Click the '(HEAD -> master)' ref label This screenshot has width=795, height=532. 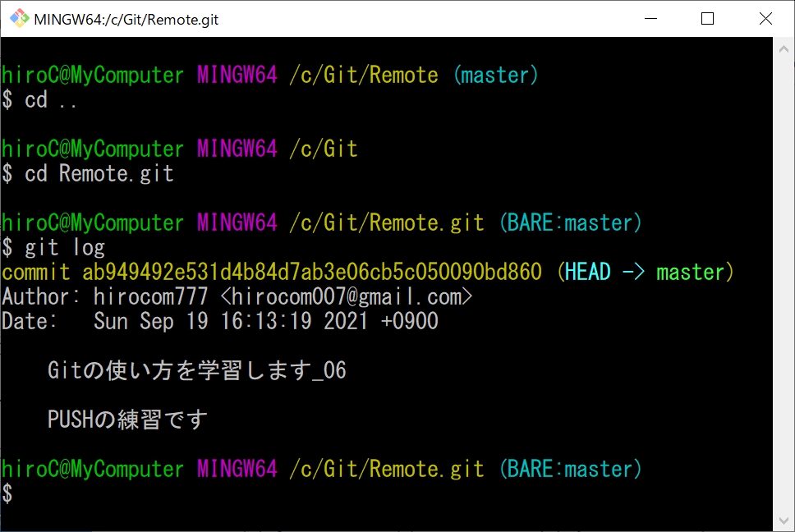coord(645,272)
